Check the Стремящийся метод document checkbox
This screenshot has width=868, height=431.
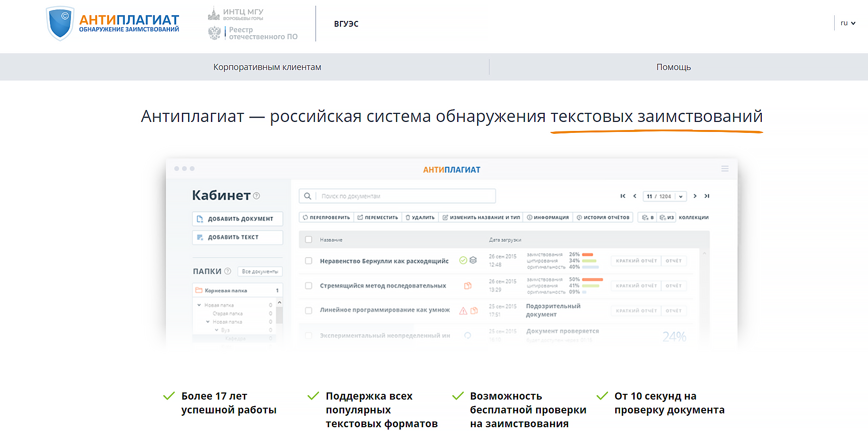(309, 286)
